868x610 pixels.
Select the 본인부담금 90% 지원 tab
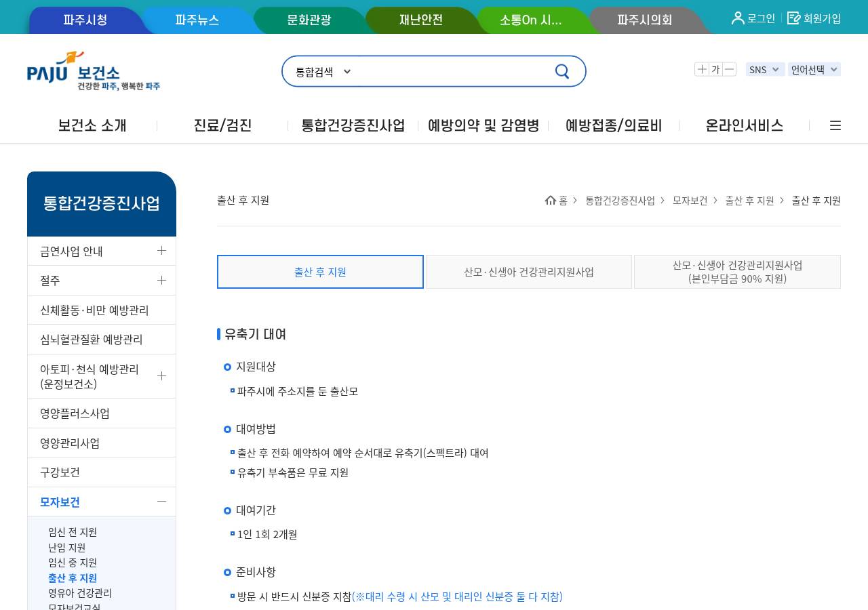(737, 272)
